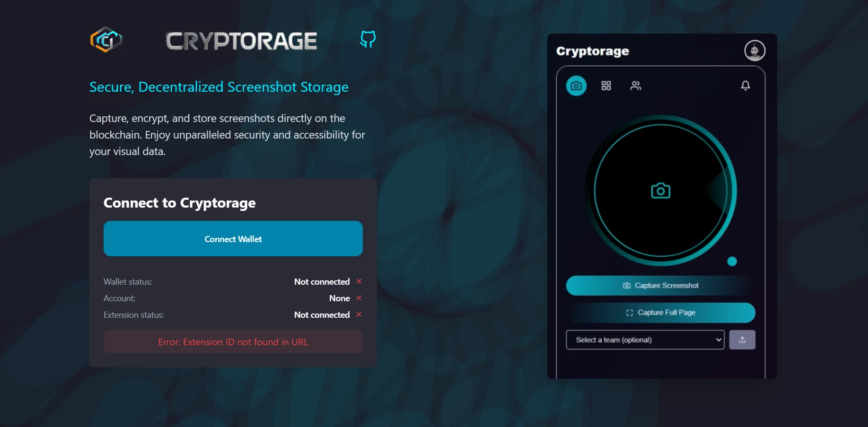The width and height of the screenshot is (868, 427).
Task: Click the red X beside Wallet status
Action: point(359,281)
